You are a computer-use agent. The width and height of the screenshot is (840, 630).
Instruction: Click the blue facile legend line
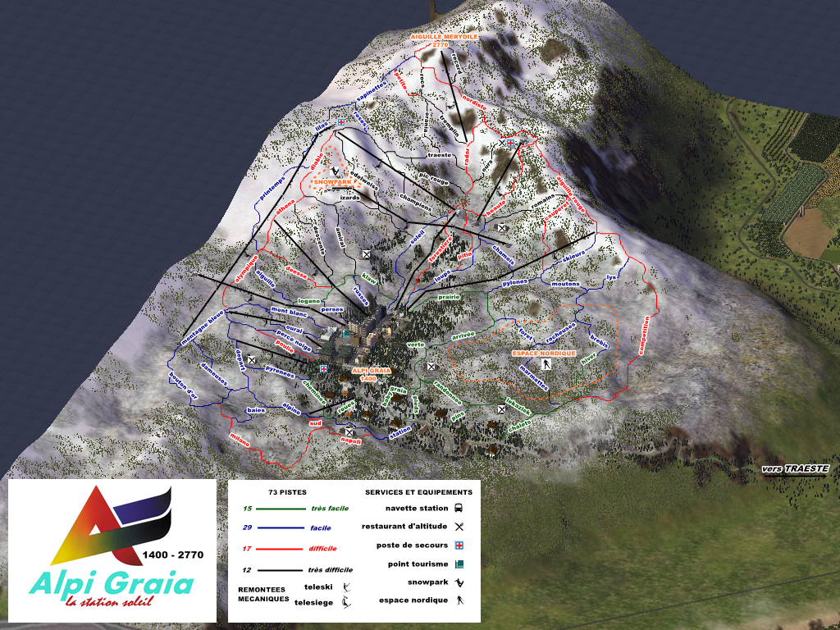coord(280,528)
